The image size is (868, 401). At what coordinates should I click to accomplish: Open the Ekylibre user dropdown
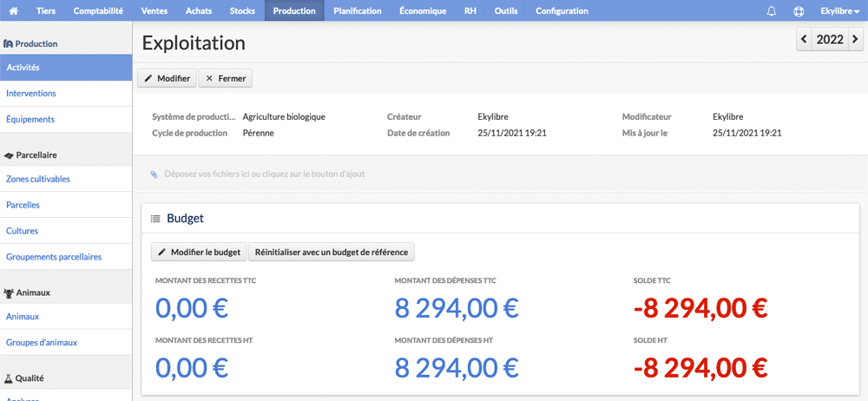(x=839, y=10)
